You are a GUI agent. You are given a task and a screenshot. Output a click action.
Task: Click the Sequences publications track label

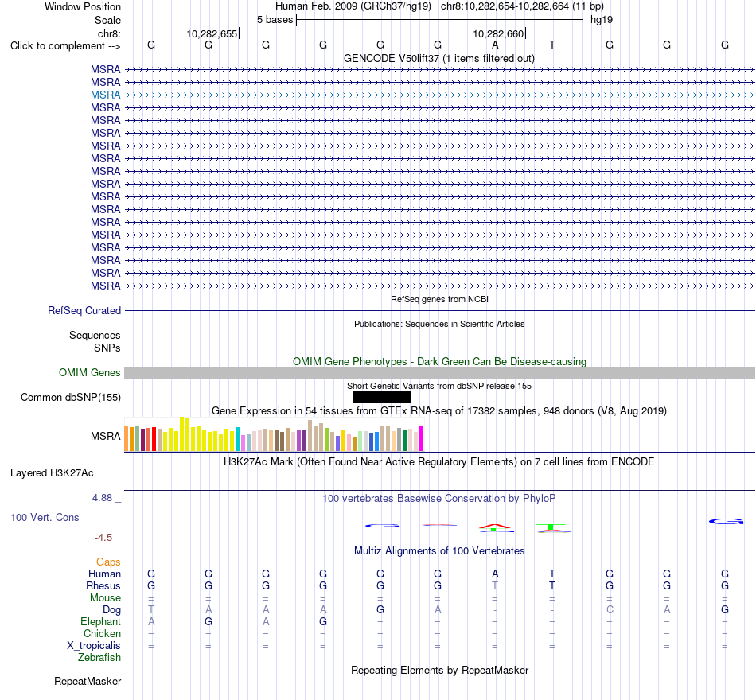[95, 335]
